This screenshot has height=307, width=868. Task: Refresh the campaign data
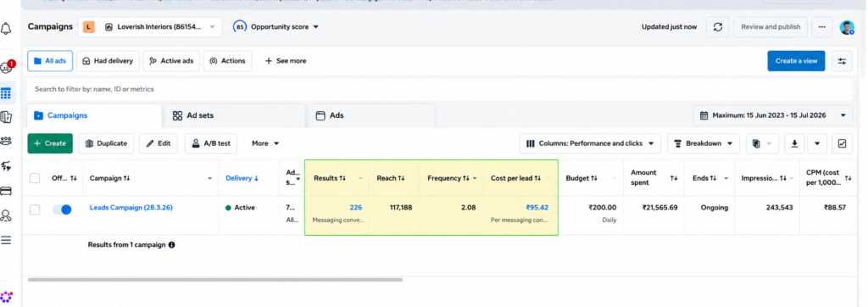tap(717, 26)
